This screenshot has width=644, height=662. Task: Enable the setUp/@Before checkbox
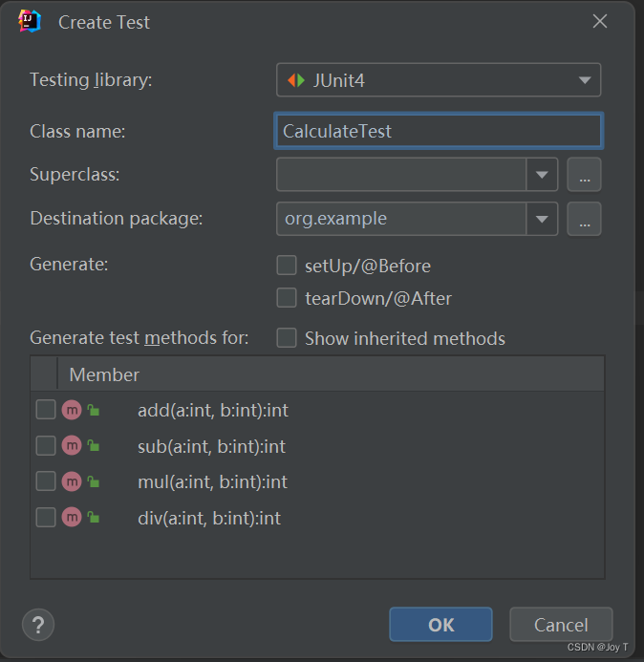click(x=287, y=266)
